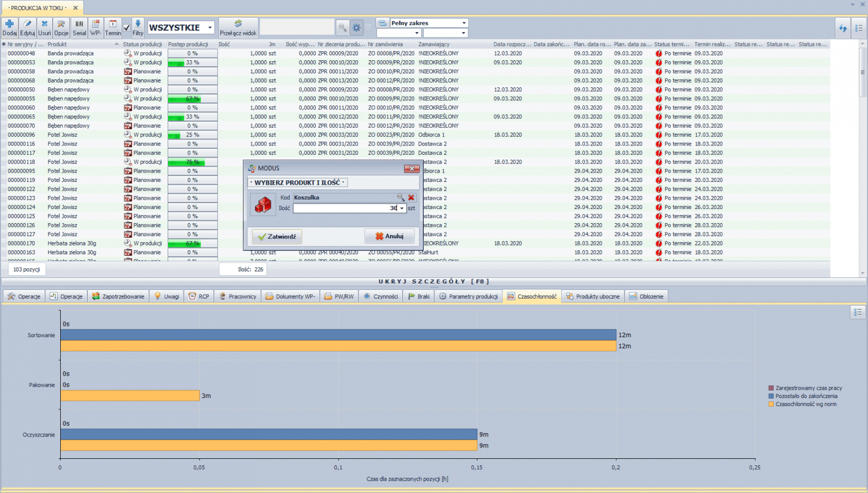Toggle the small checkbox beside the gear icon
The height and width of the screenshot is (493, 868).
[368, 27]
